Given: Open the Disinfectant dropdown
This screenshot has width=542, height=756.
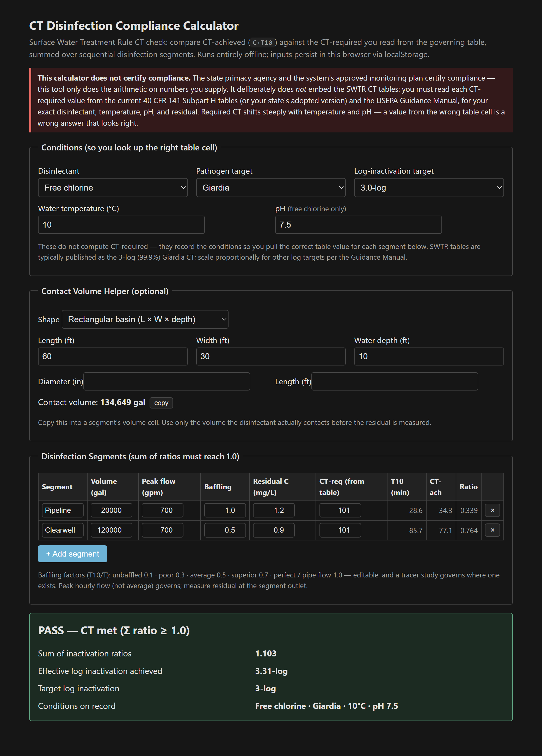Looking at the screenshot, I should pyautogui.click(x=113, y=188).
